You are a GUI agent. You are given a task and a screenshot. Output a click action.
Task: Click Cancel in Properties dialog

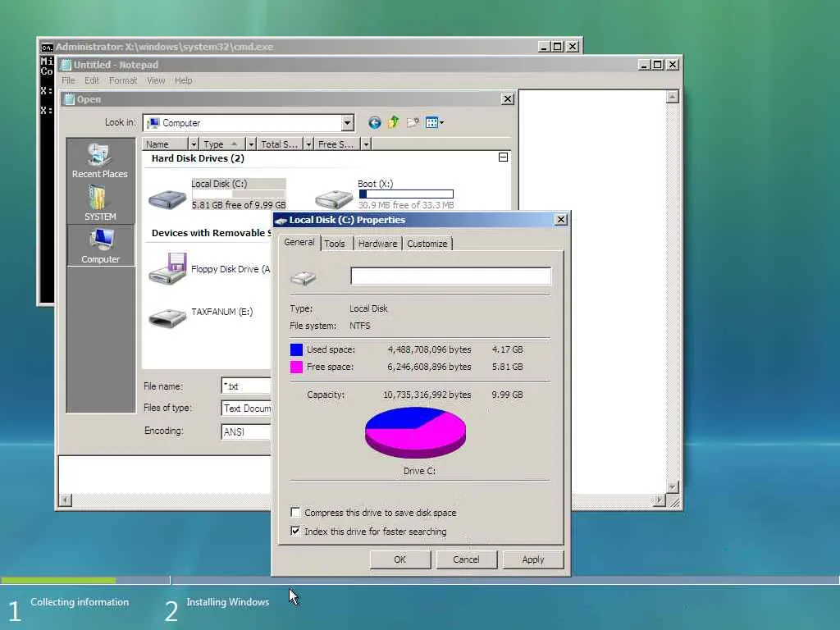point(466,559)
